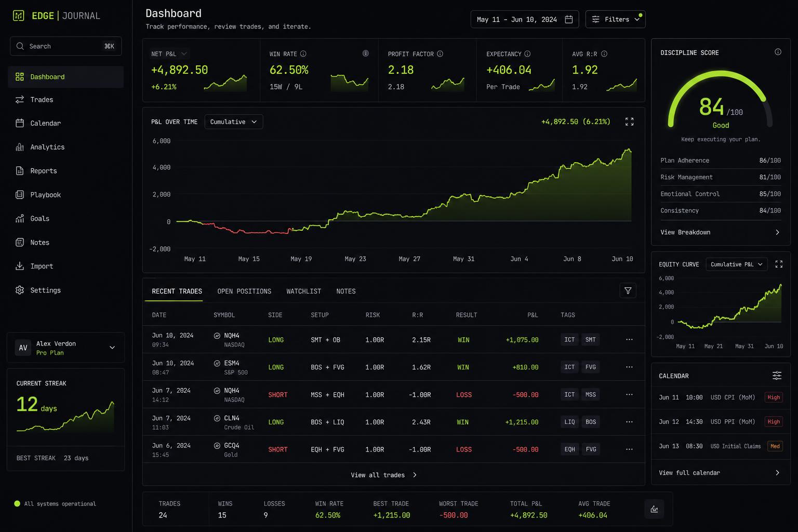Click the chart icon in the summary bar
The width and height of the screenshot is (798, 532).
654,509
